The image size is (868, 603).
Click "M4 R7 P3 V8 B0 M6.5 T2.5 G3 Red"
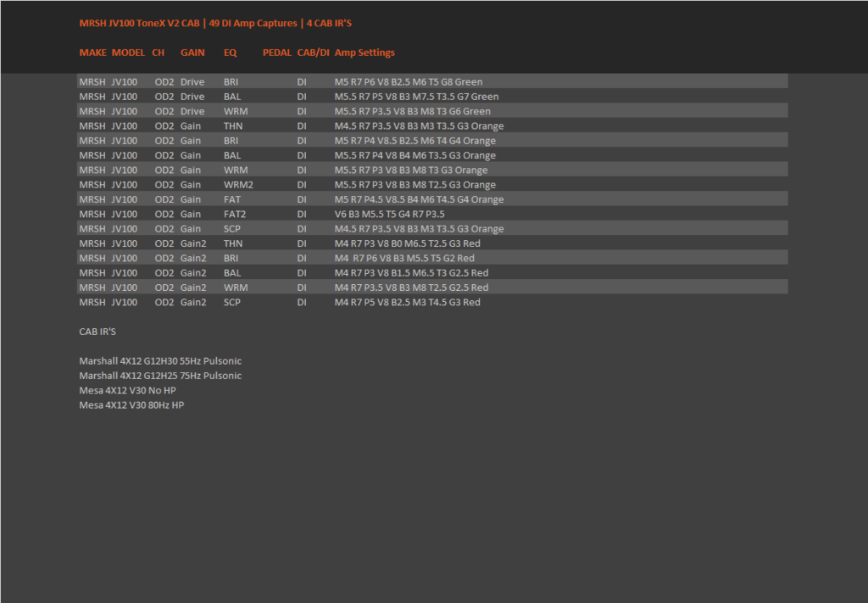(408, 243)
